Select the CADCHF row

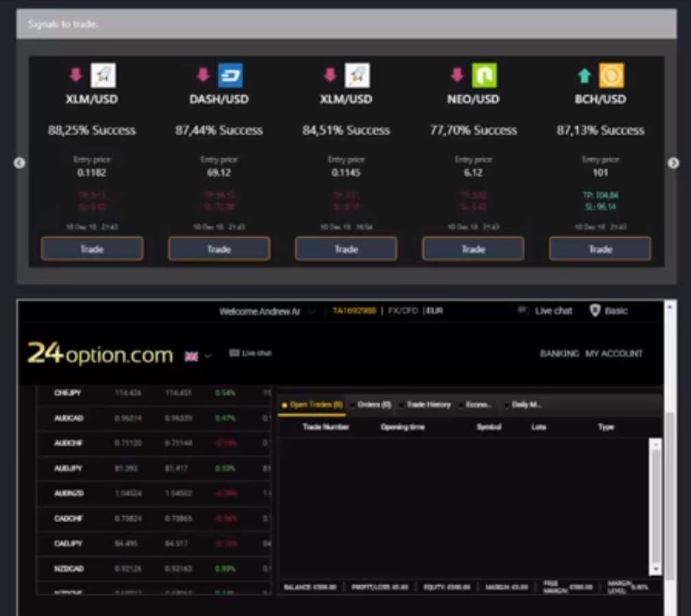point(154,519)
